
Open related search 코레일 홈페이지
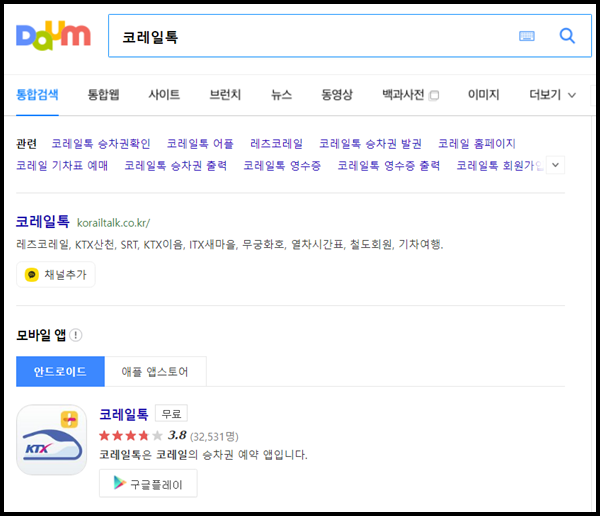coord(477,144)
